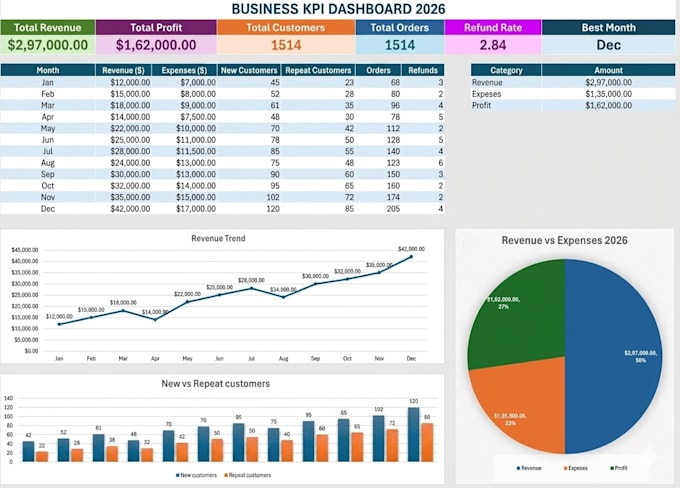Click the Jul expenses cell $11,500.00
The width and height of the screenshot is (680, 488).
point(184,151)
